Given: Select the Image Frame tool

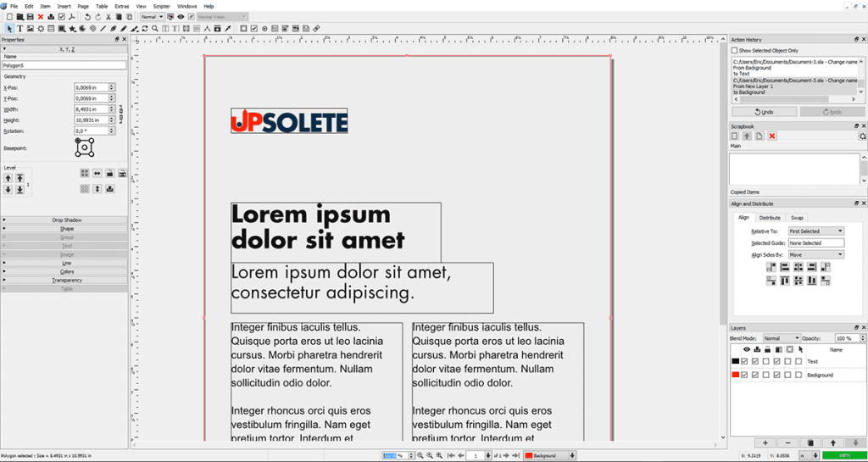Looking at the screenshot, I should pyautogui.click(x=31, y=28).
